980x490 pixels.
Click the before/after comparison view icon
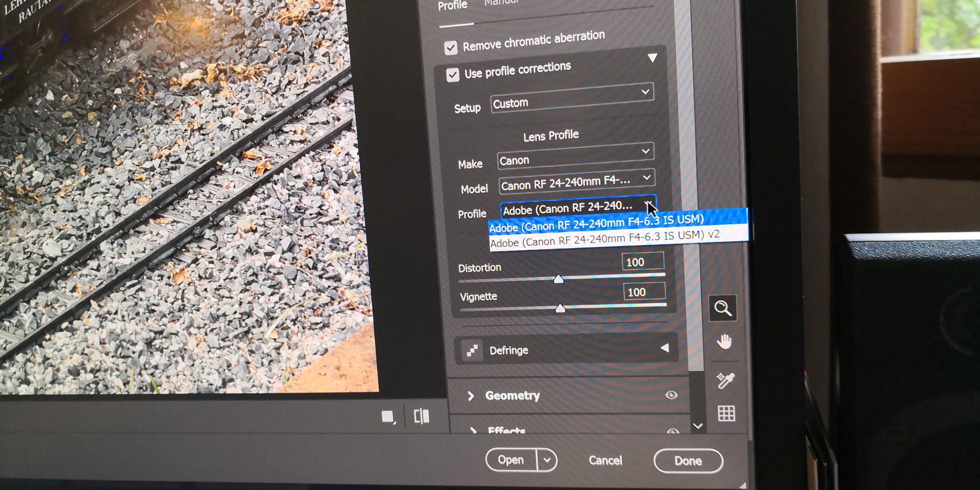[x=421, y=416]
